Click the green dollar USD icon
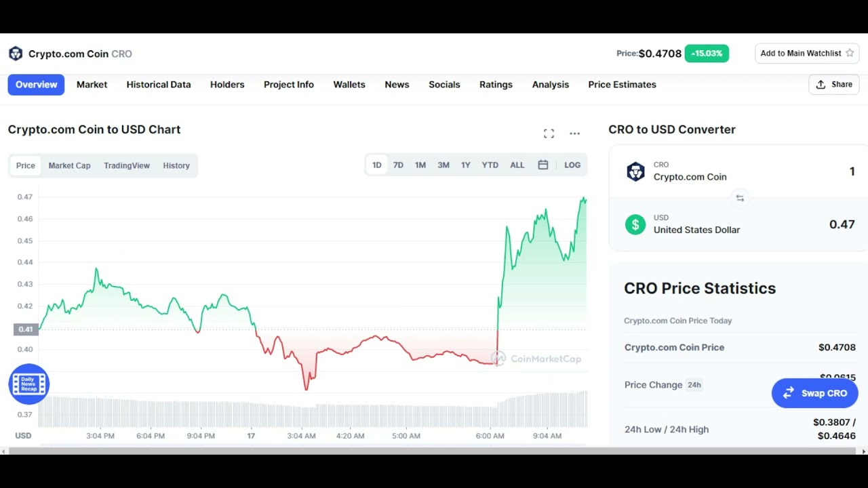Viewport: 868px width, 488px height. (635, 224)
